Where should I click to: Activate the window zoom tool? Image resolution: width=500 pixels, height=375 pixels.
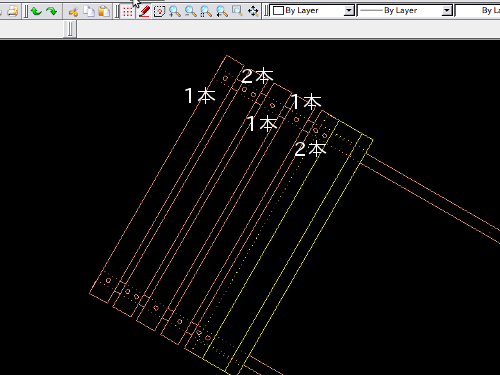(x=237, y=11)
